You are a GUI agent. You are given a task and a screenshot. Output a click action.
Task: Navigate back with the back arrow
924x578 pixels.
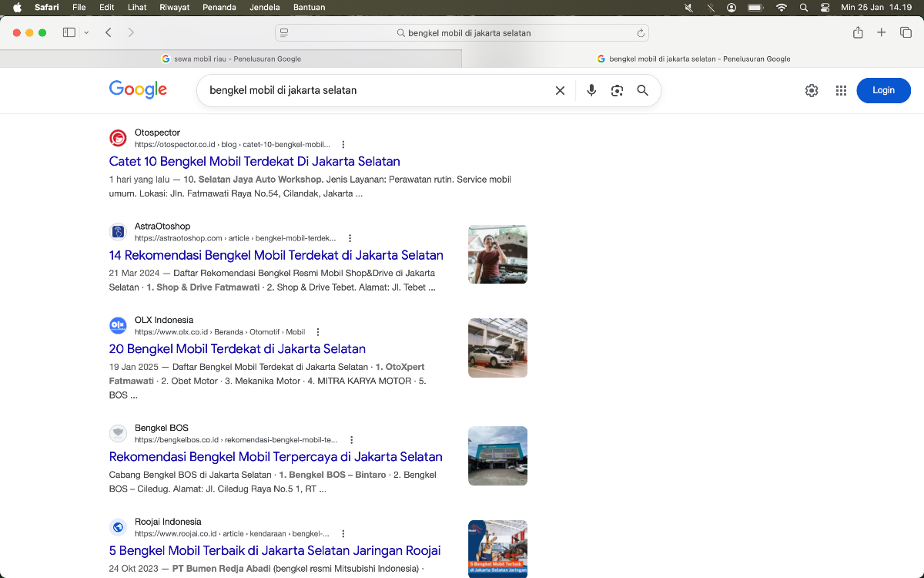[108, 32]
